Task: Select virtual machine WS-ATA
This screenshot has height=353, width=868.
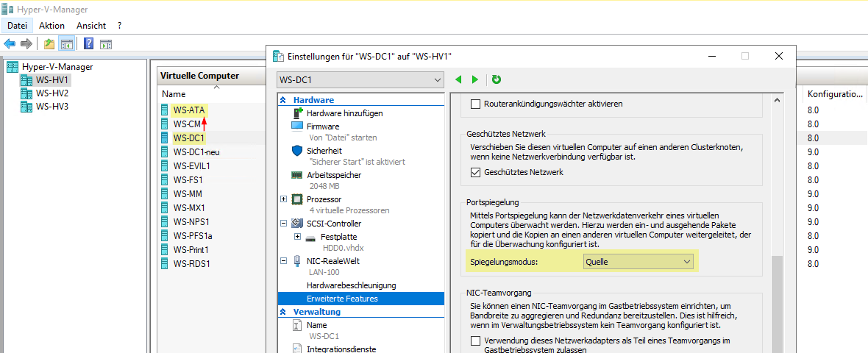Action: [x=189, y=110]
